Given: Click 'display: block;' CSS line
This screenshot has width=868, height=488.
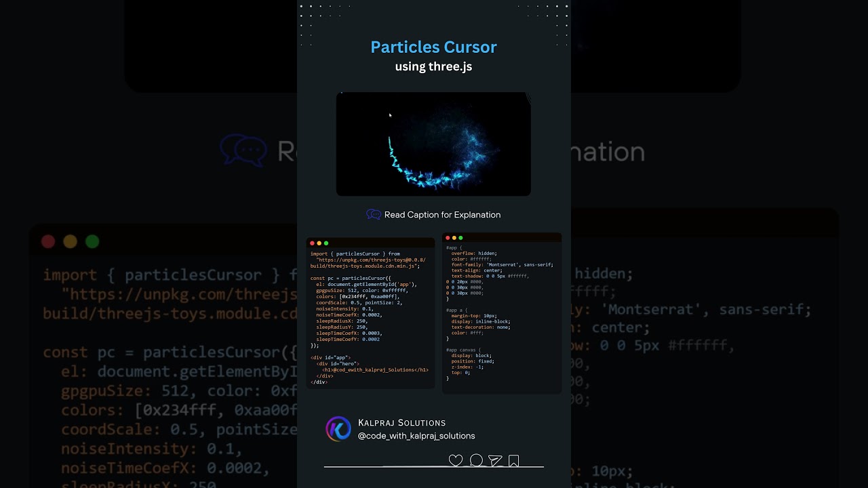Looking at the screenshot, I should click(x=471, y=355).
